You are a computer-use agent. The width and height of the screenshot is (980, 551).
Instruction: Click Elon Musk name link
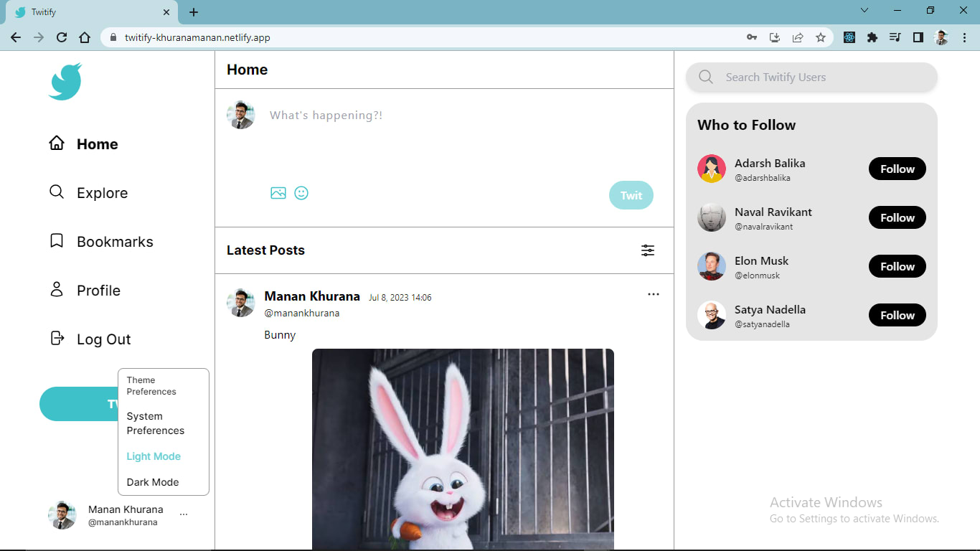[x=761, y=260]
